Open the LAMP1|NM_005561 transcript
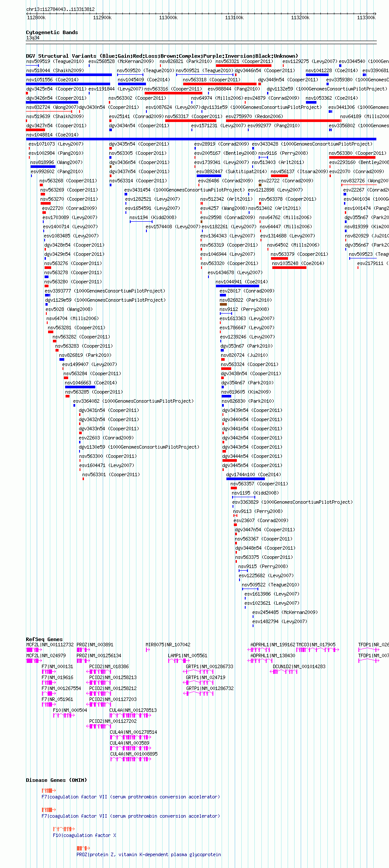Image resolution: width=389 pixels, height=868 pixels. coord(188,655)
